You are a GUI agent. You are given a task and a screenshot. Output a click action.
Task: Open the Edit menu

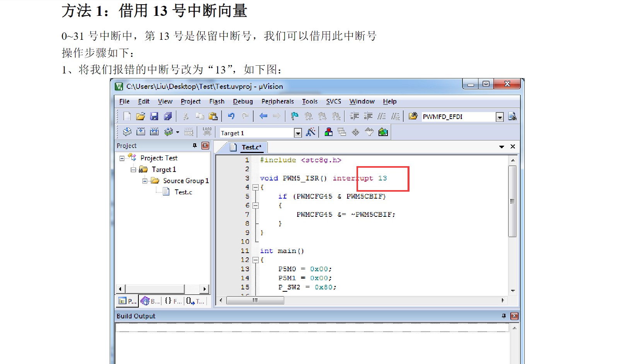144,101
